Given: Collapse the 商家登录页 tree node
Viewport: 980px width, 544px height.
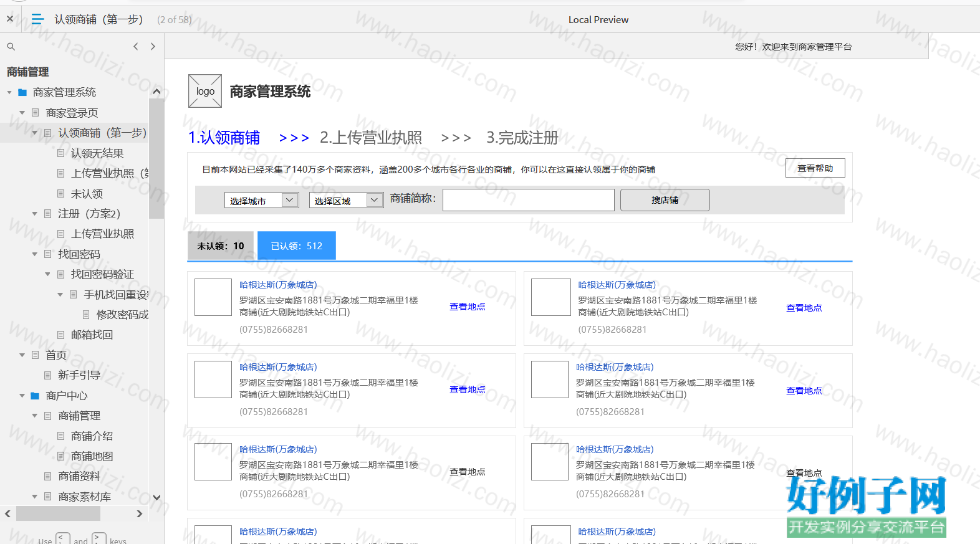Looking at the screenshot, I should point(22,113).
